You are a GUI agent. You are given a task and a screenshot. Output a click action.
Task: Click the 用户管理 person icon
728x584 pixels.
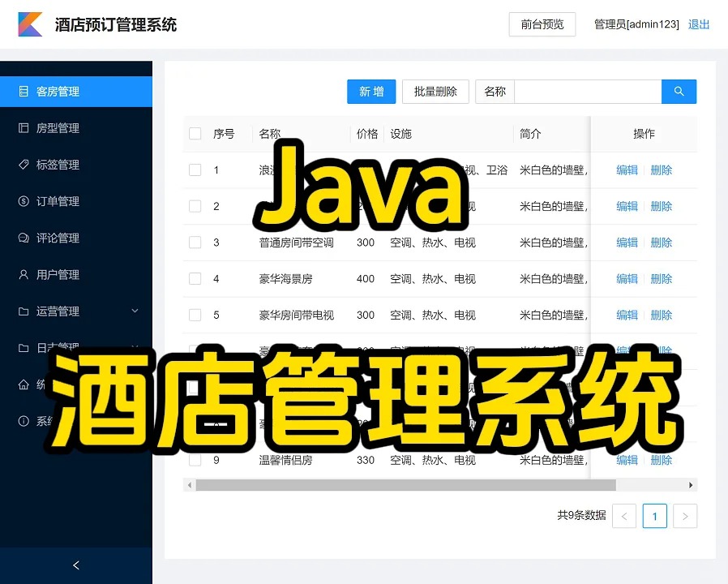(x=23, y=274)
